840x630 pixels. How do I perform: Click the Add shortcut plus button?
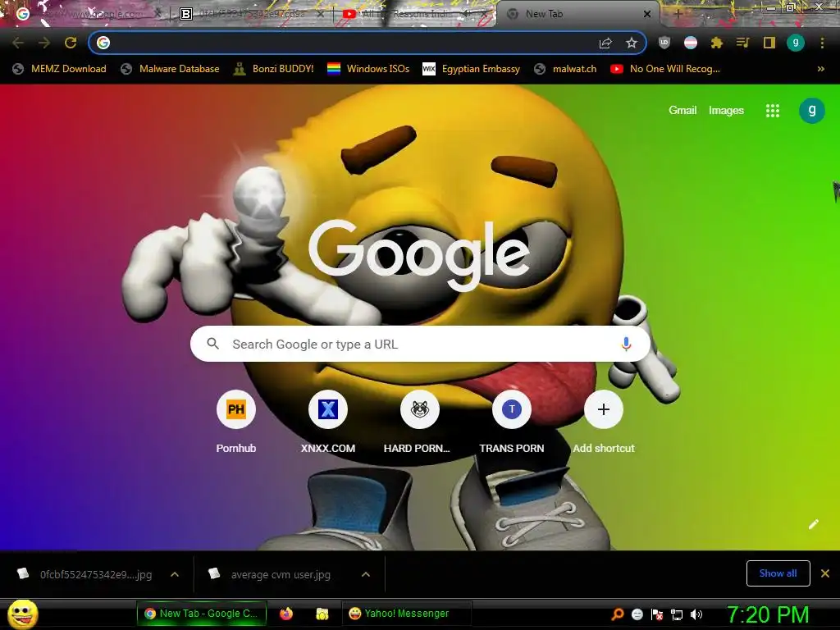[x=604, y=410]
